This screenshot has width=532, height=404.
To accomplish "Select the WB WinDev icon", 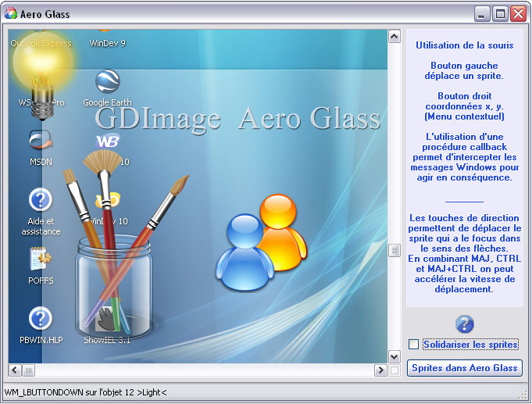I will tap(108, 141).
